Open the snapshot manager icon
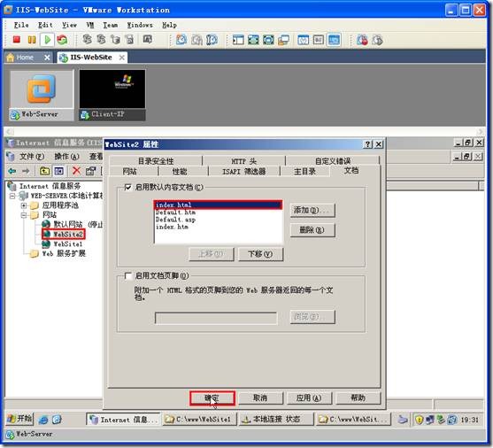Viewport: 493px width, 448px height. coord(212,40)
